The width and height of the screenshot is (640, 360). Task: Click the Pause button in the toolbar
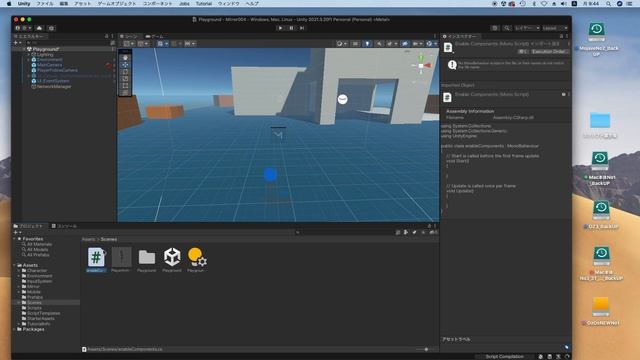291,28
